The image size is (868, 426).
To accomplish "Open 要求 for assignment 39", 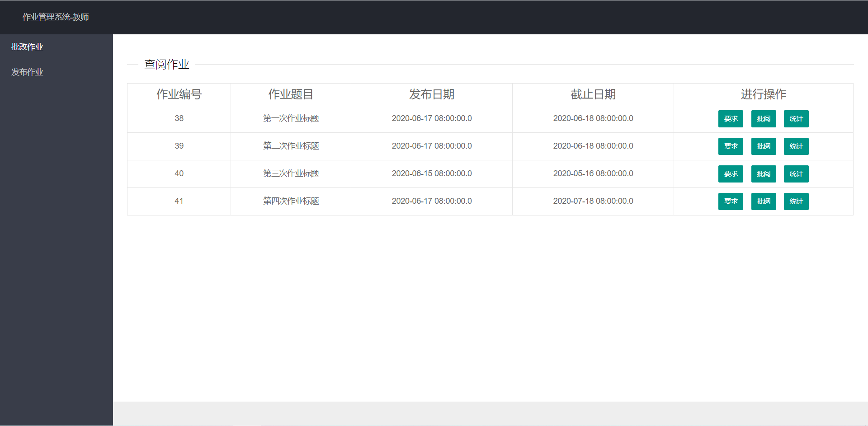I will pyautogui.click(x=731, y=146).
